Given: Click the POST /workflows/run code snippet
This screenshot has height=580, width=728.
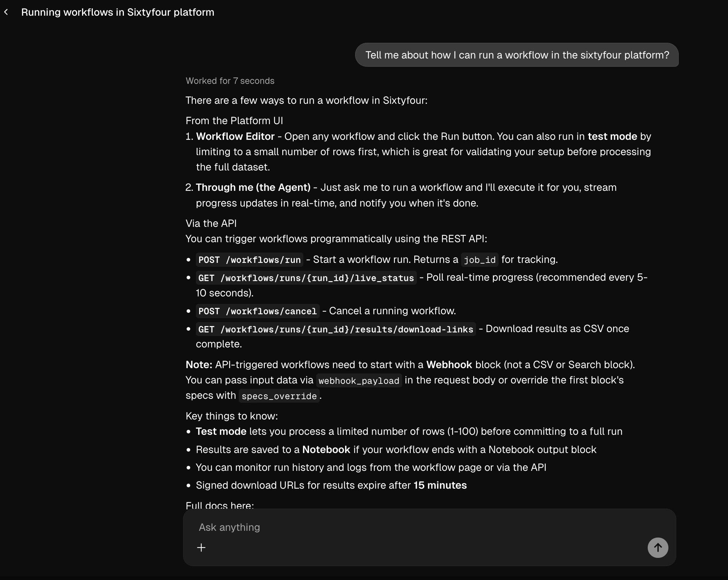Looking at the screenshot, I should click(249, 260).
